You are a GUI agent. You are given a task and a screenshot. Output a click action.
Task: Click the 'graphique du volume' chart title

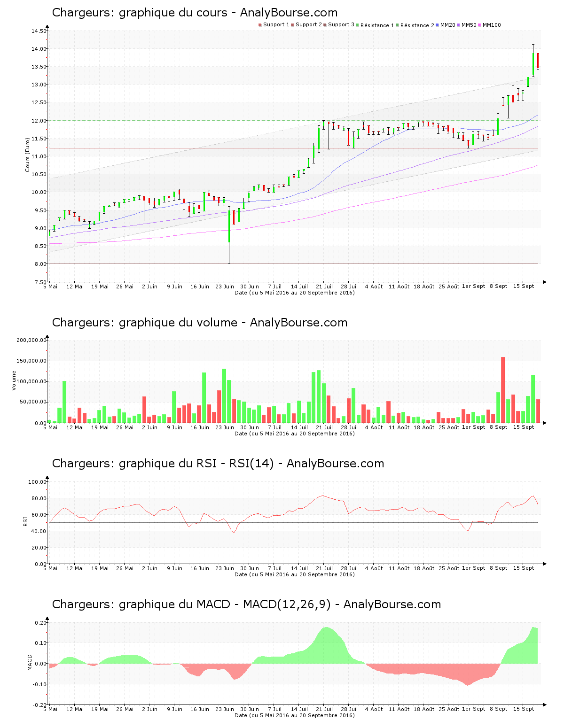200,323
